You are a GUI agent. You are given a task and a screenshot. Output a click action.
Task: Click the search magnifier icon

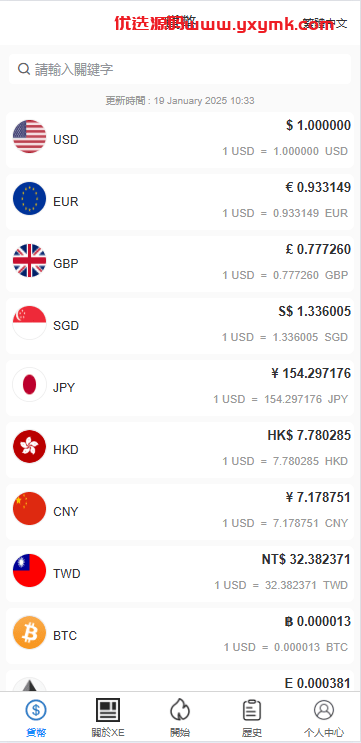(x=24, y=69)
